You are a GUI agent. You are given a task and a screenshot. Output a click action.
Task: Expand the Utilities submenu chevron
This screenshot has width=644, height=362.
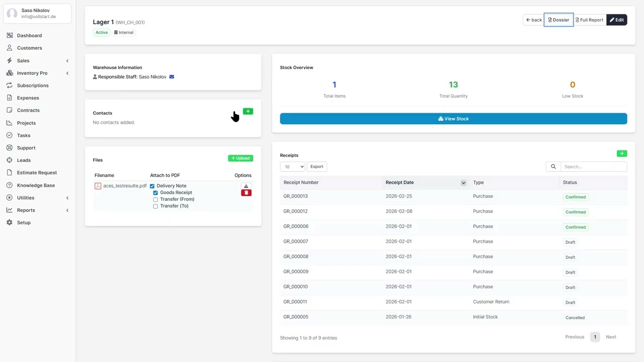pyautogui.click(x=67, y=198)
